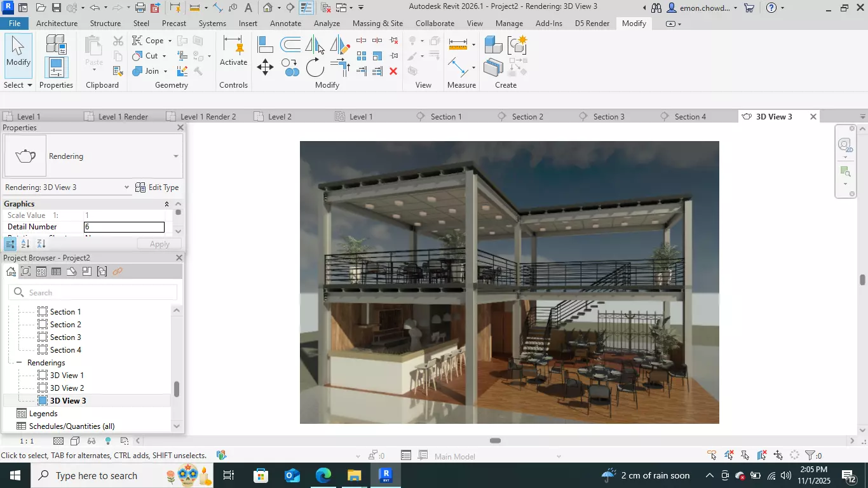Screen dimensions: 868x488
Task: Toggle Drag Elements on Selection in the status bar
Action: (778, 456)
